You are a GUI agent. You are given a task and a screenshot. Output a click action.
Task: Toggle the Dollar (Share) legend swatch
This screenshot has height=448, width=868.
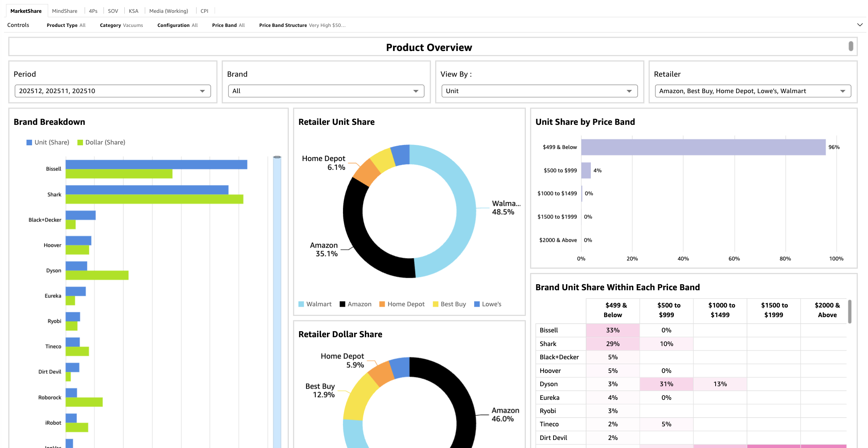pyautogui.click(x=80, y=143)
